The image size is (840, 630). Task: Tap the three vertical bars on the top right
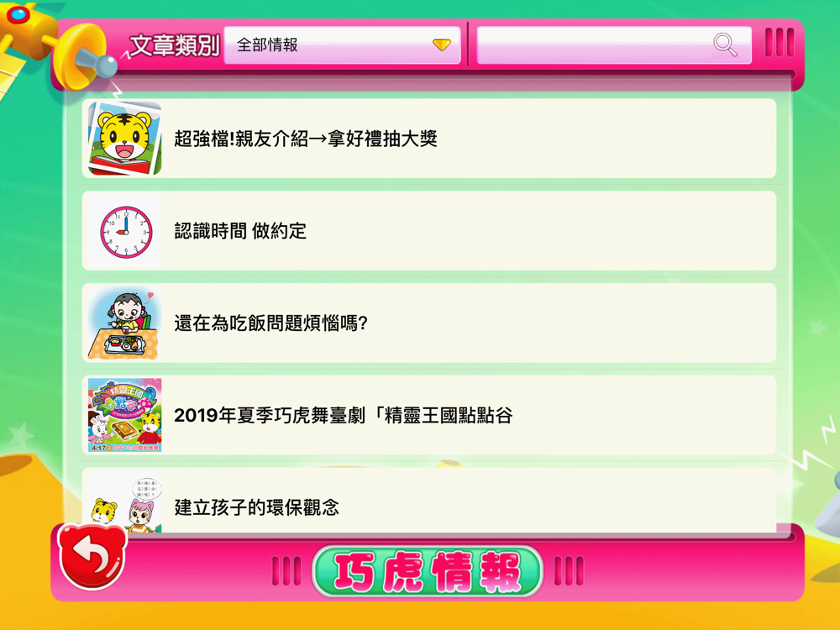tap(780, 42)
